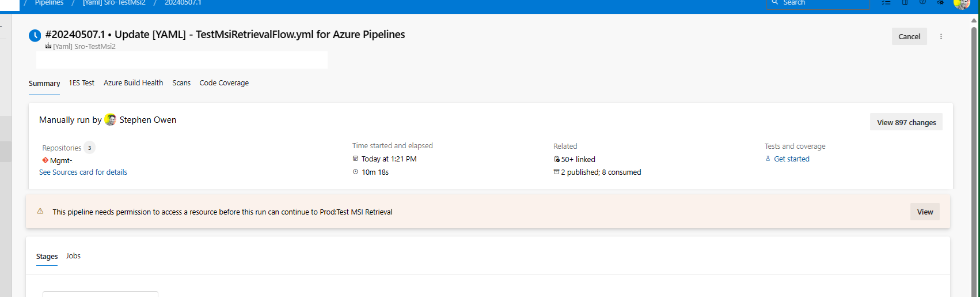
Task: Click the 50+ linked work items link
Action: coord(578,159)
